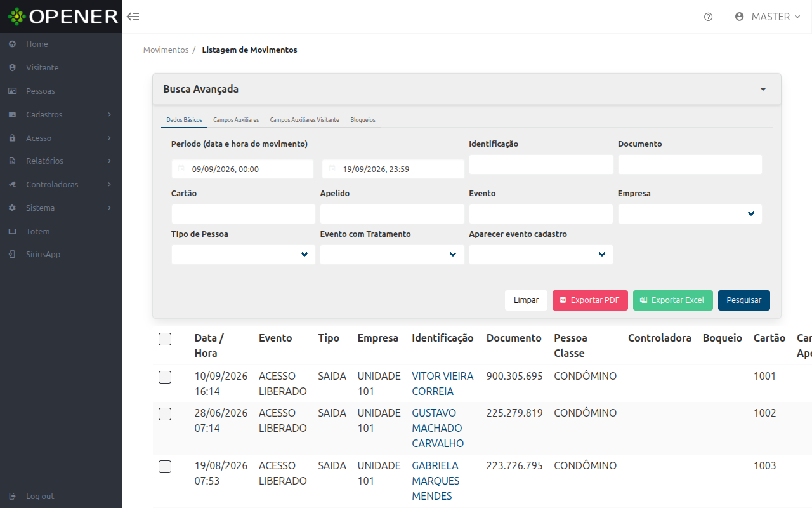Open the help question-mark icon
Screen dimensions: 812x508
[709, 17]
